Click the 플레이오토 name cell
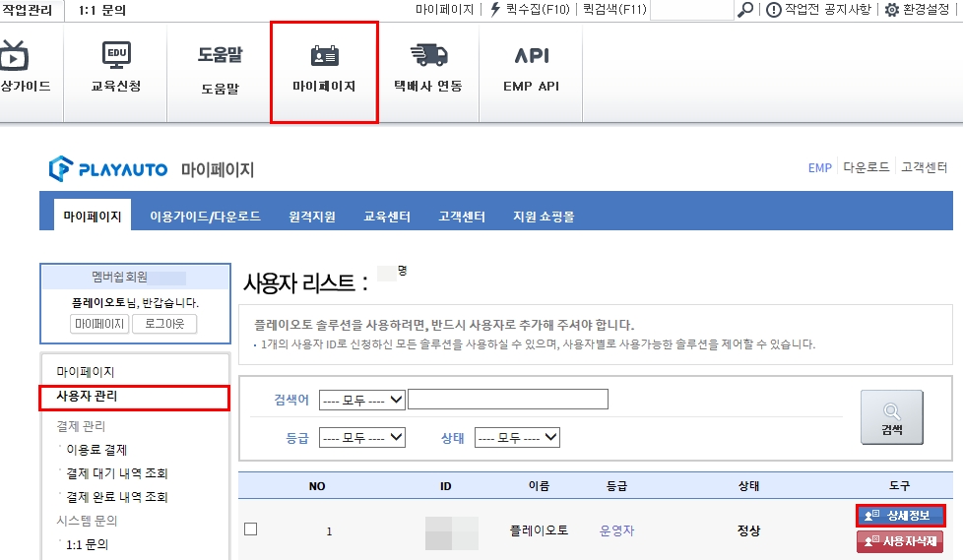Viewport: 963px width, 560px height. point(539,529)
